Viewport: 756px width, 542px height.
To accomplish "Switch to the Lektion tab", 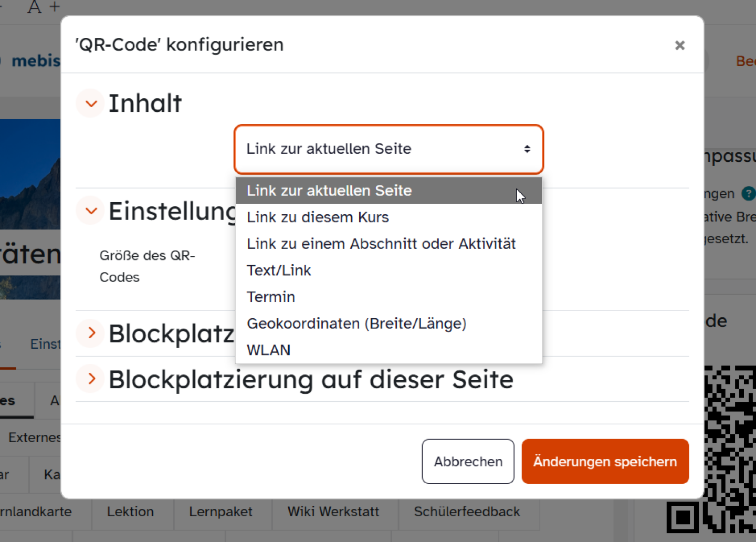I will pyautogui.click(x=130, y=512).
